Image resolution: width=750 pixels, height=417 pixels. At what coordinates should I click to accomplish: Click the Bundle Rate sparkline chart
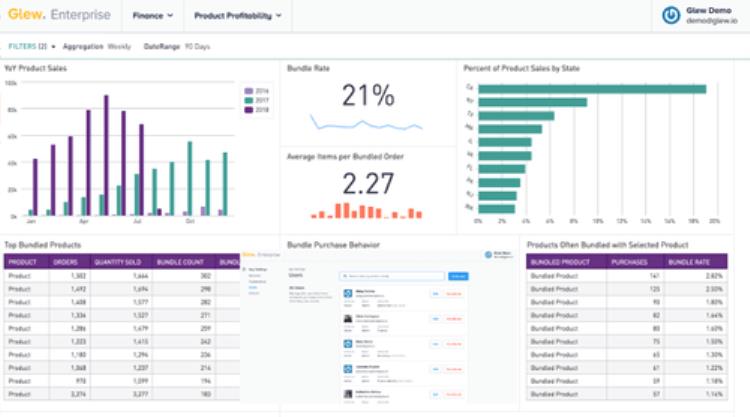(366, 124)
